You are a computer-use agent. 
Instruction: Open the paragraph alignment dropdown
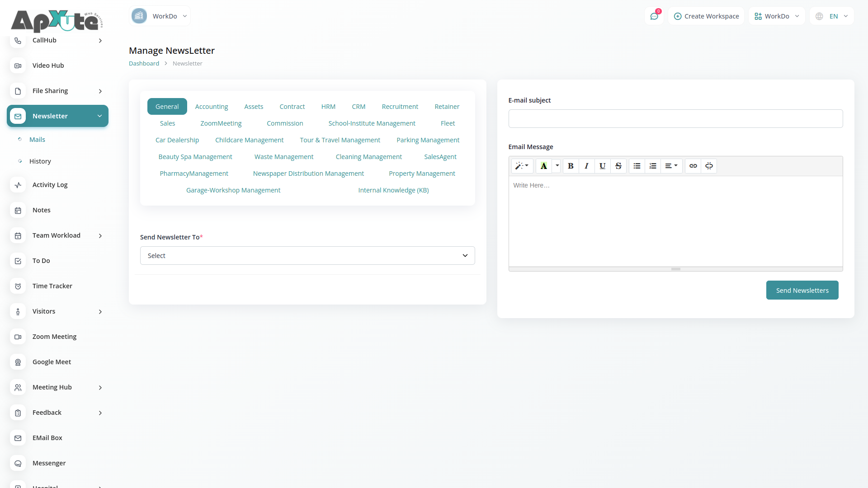[x=671, y=166]
